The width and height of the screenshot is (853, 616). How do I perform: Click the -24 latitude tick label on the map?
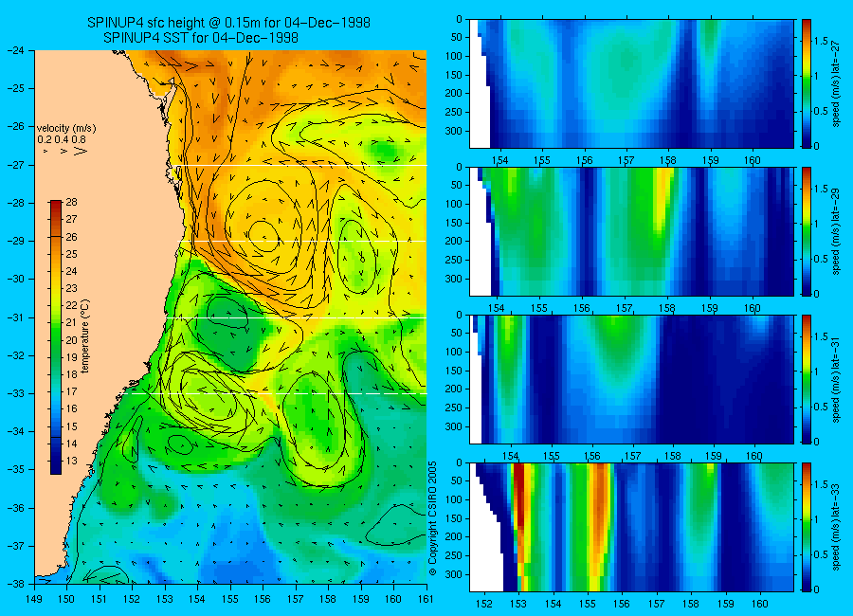click(x=16, y=50)
